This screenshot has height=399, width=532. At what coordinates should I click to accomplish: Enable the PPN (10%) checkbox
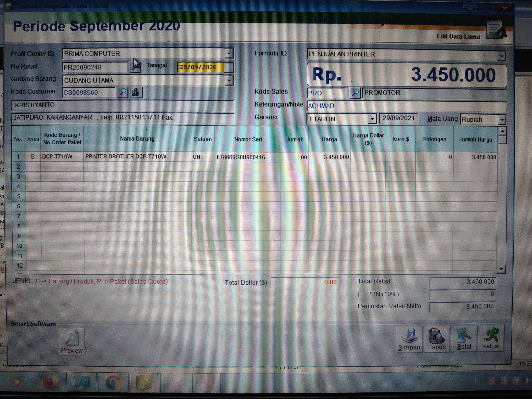pos(361,294)
